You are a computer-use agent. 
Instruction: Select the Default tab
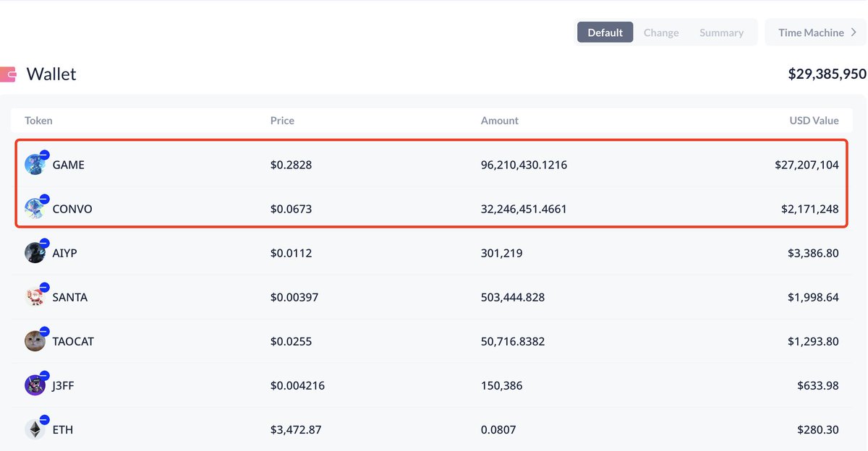(x=605, y=32)
